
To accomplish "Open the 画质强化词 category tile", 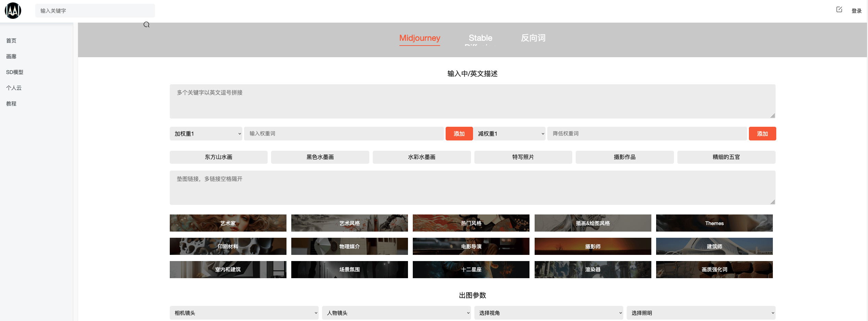I will click(x=714, y=270).
